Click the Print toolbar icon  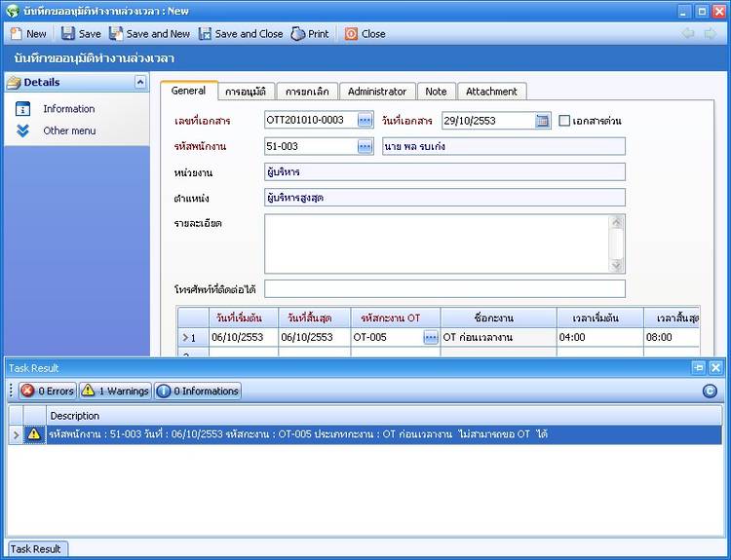click(x=299, y=33)
